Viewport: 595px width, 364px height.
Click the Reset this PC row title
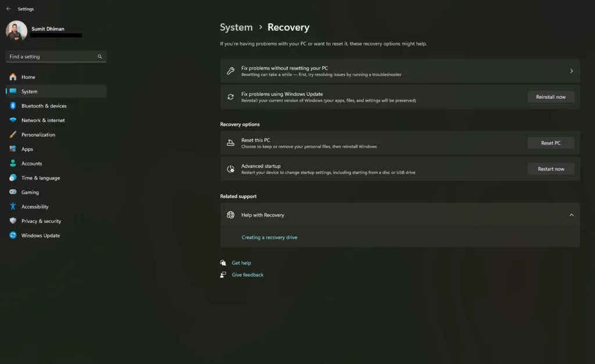click(256, 140)
